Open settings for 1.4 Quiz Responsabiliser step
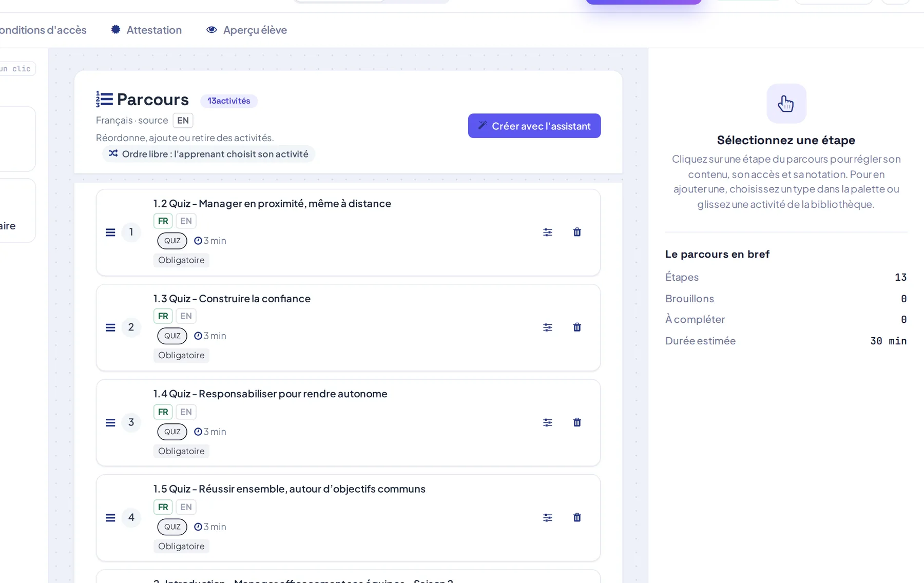The width and height of the screenshot is (924, 583). [x=548, y=422]
